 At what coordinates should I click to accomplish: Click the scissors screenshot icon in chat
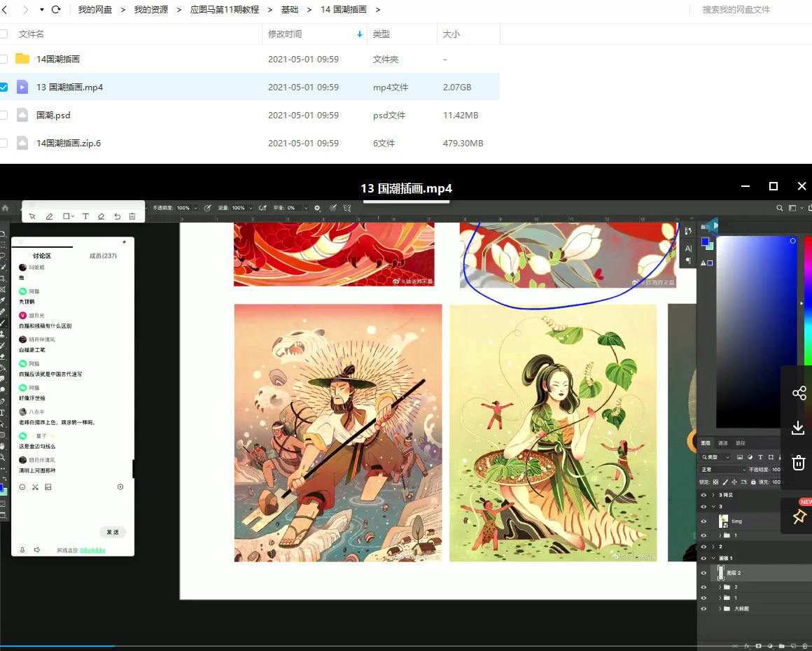tap(35, 486)
